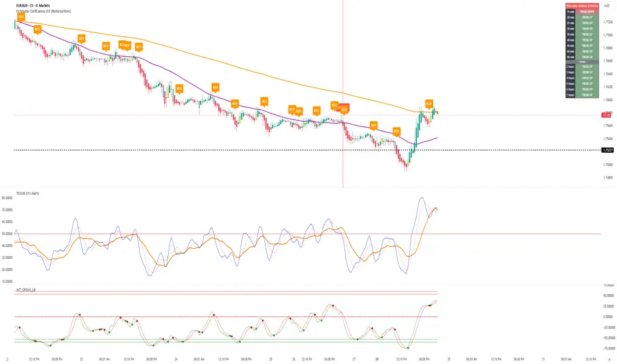Click the red current price label on axis
The image size is (617, 364).
pyautogui.click(x=606, y=115)
